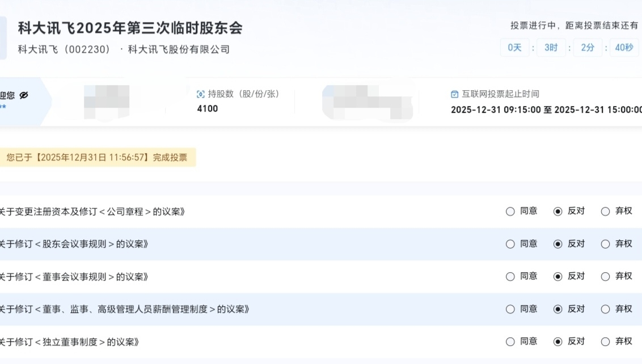The width and height of the screenshot is (642, 364).
Task: Select 同意 for 薪酬管理制度 proposal
Action: (x=510, y=309)
